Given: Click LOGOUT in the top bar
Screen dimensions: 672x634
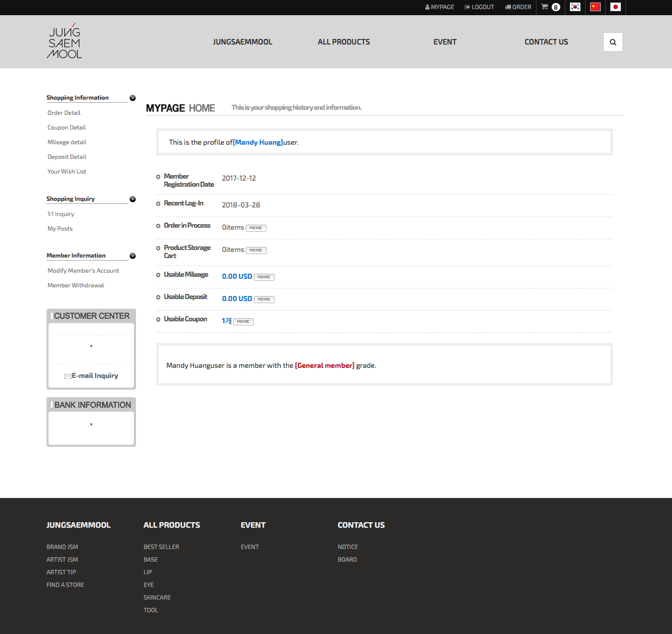Looking at the screenshot, I should coord(479,7).
